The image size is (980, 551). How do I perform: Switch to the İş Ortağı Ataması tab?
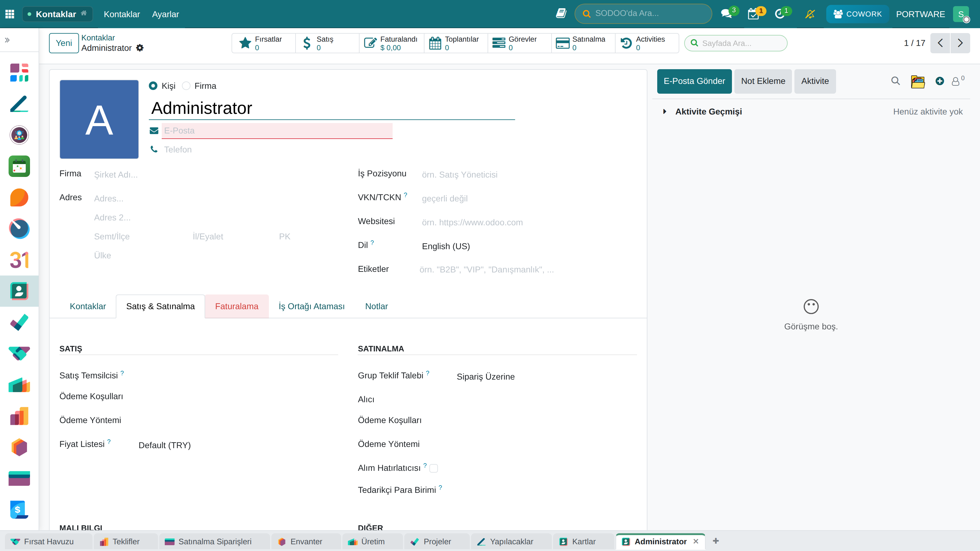click(x=311, y=306)
